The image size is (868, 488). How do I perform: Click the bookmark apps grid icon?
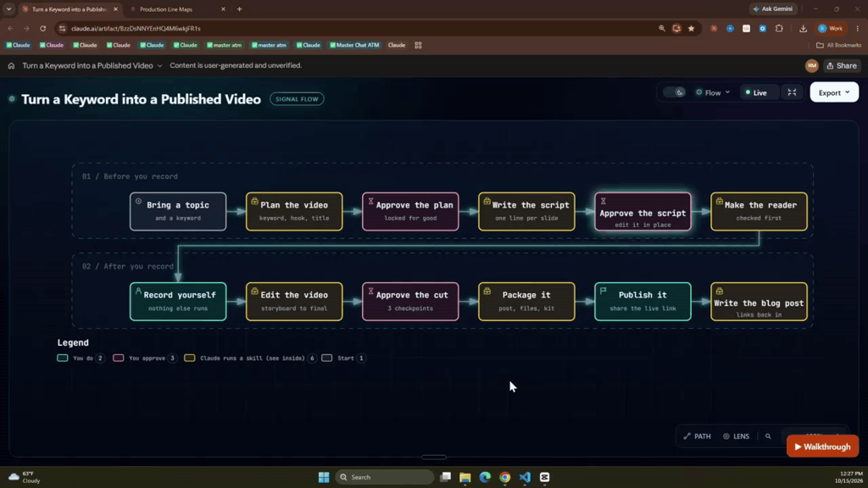[x=418, y=46]
